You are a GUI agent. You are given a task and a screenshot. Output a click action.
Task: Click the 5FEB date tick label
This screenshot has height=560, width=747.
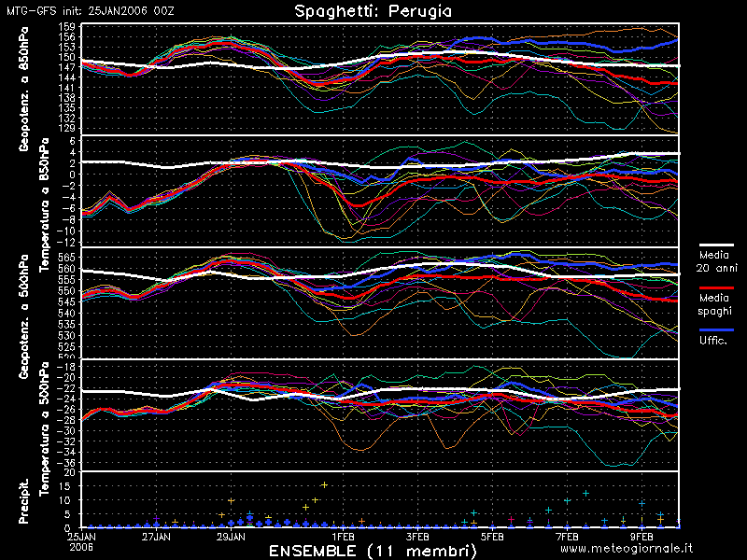[x=492, y=537]
